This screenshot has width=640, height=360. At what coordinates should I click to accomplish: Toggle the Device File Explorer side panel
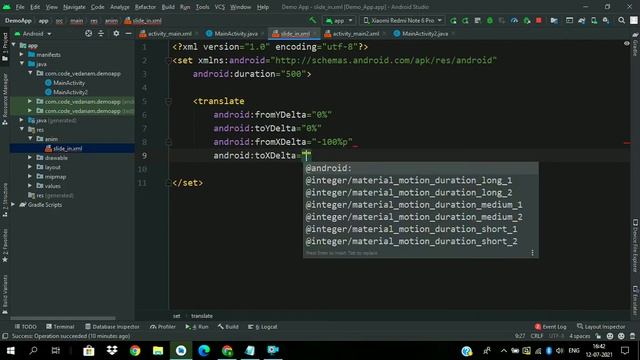tap(635, 246)
